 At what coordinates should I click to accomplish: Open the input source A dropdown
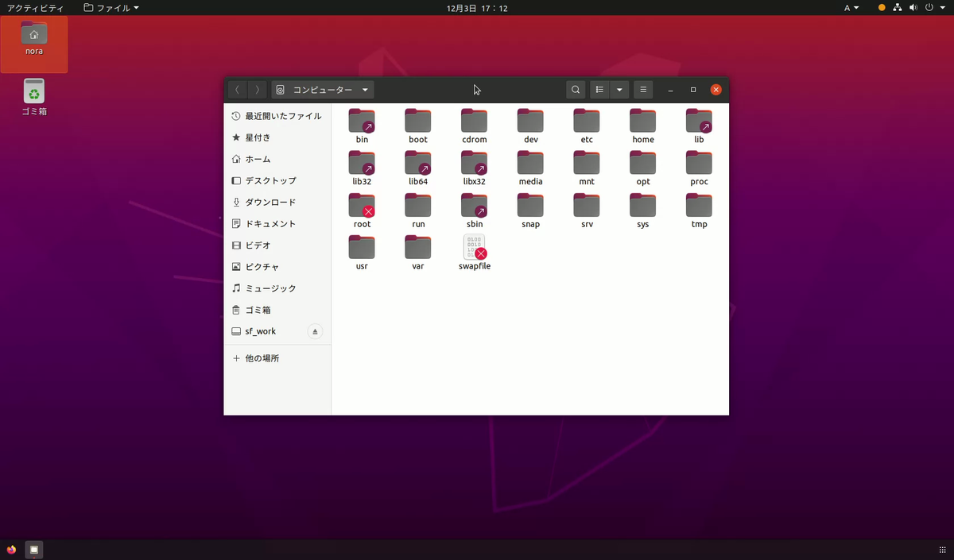click(x=851, y=8)
